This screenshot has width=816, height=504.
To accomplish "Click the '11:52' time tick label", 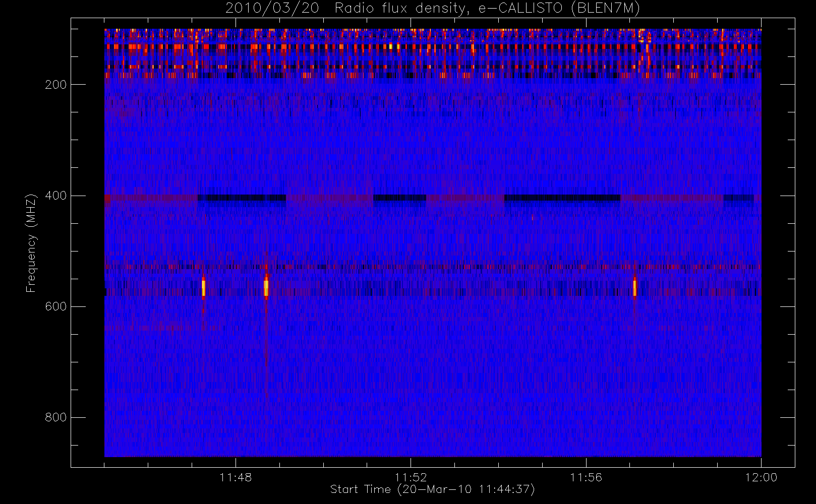I will (x=411, y=477).
